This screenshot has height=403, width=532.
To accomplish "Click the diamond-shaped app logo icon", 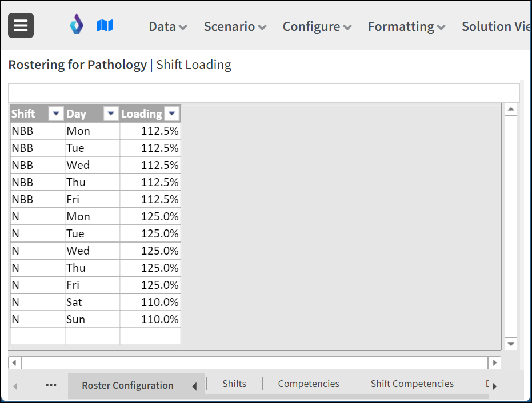I will (77, 24).
